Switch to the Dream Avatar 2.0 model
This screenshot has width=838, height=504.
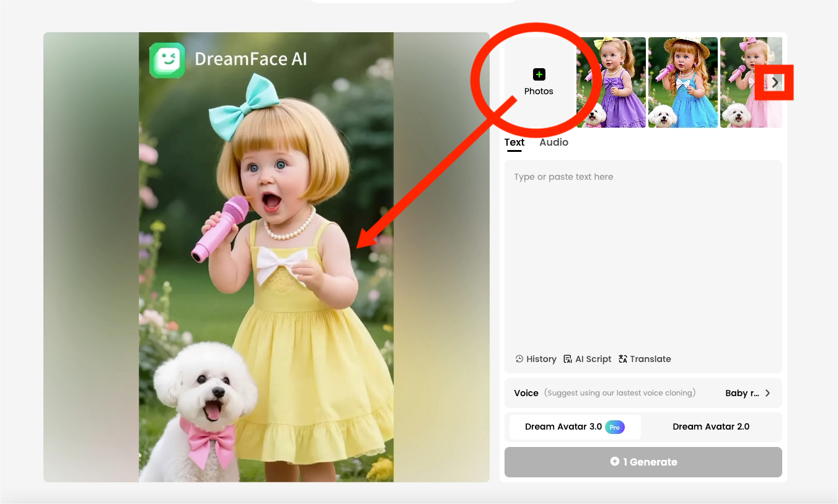click(711, 427)
